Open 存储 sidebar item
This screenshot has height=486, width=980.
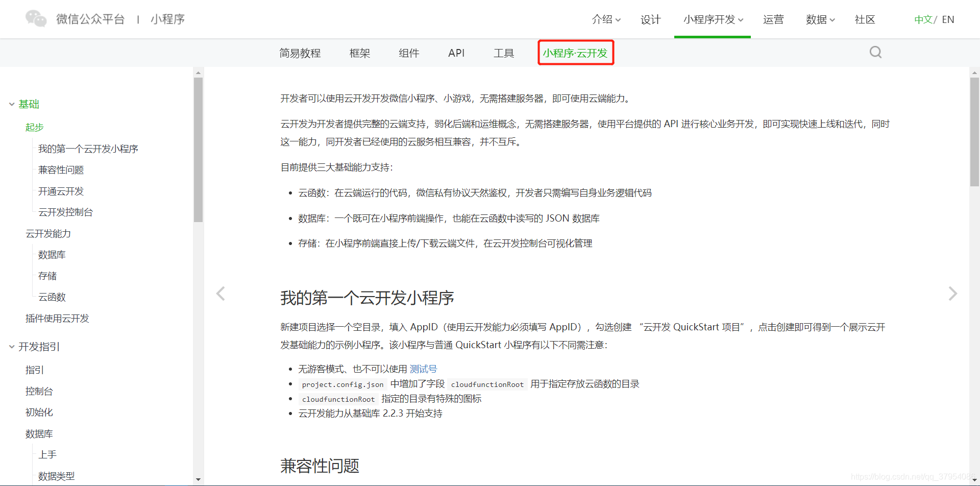tap(47, 276)
